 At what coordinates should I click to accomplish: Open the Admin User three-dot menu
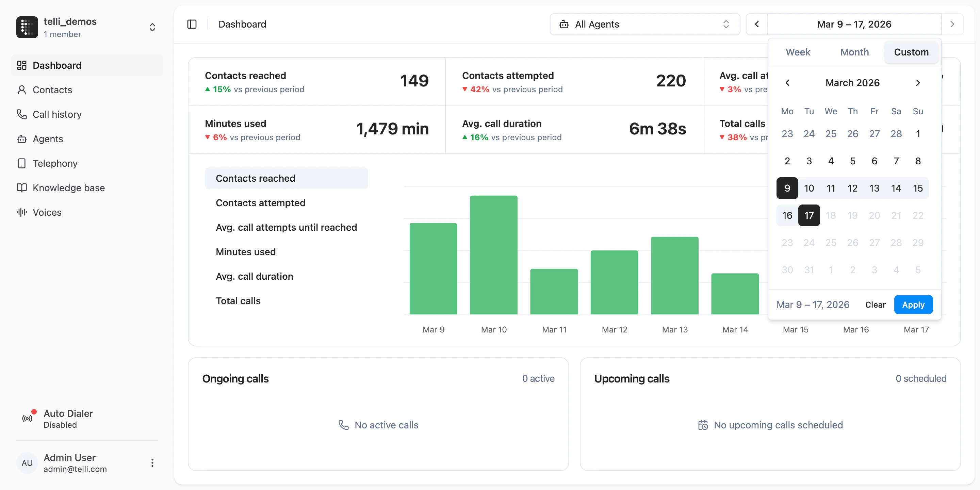(x=152, y=463)
